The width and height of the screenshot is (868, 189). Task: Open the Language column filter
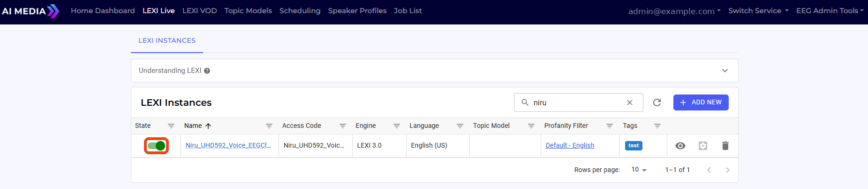point(460,126)
